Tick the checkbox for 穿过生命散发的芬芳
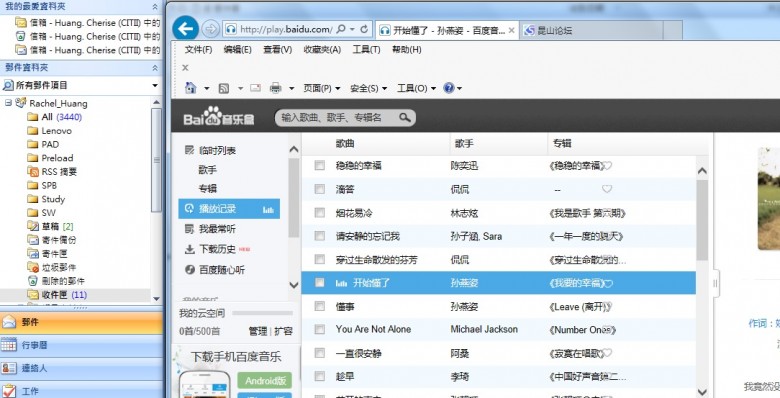Image resolution: width=780 pixels, height=398 pixels. click(x=320, y=259)
